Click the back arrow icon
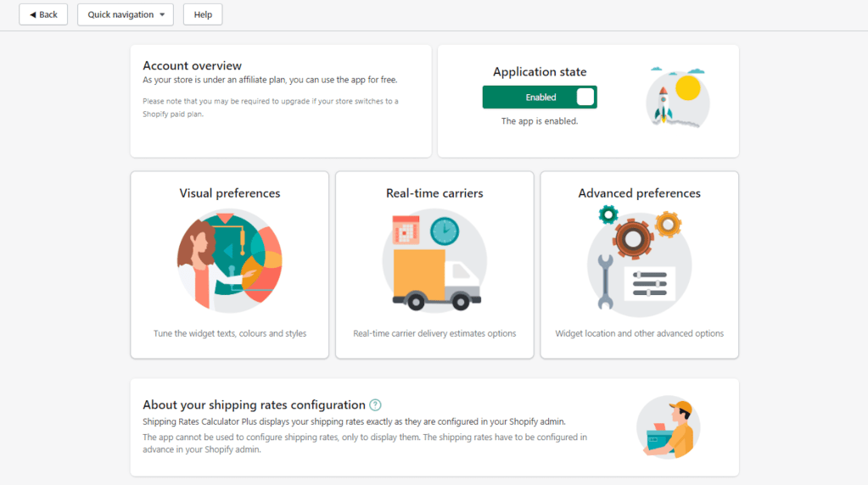Viewport: 868px width, 485px height. (33, 14)
